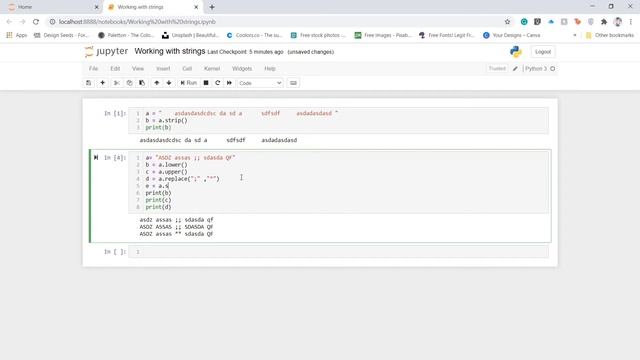Cut selected cells with scissors icon
Viewport: 640px width, 360px height.
[117, 83]
